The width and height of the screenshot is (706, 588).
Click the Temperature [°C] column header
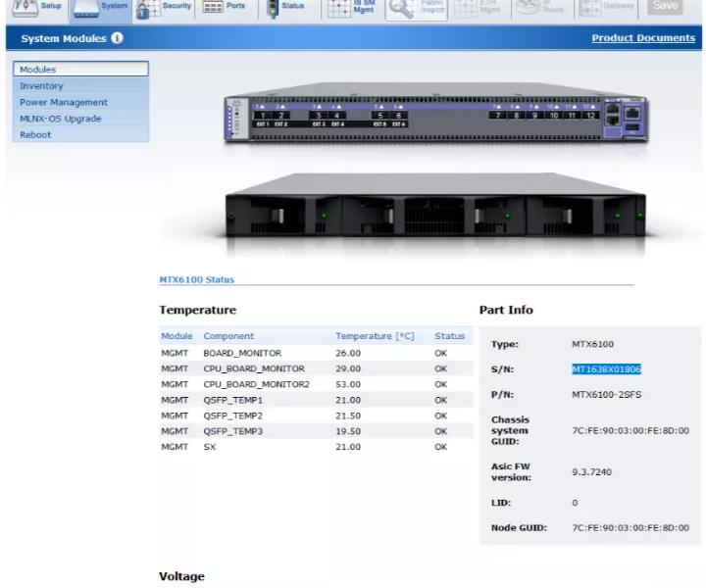375,336
